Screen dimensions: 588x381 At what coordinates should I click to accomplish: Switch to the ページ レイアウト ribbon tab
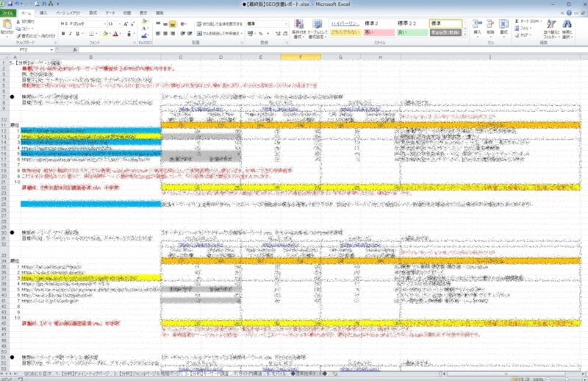pyautogui.click(x=68, y=13)
